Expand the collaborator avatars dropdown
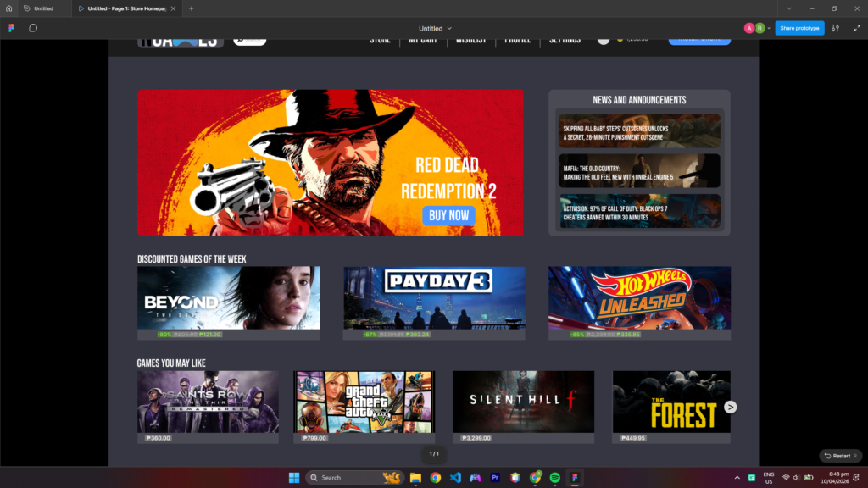The height and width of the screenshot is (488, 868). coord(769,28)
